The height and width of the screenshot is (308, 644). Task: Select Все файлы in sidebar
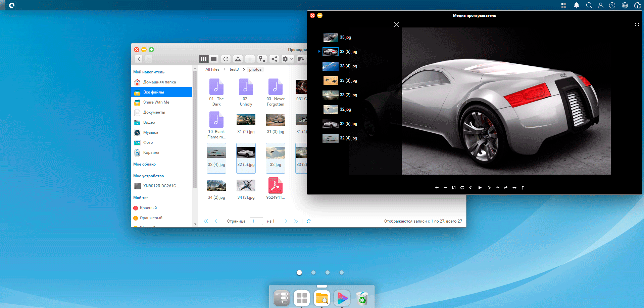point(162,92)
